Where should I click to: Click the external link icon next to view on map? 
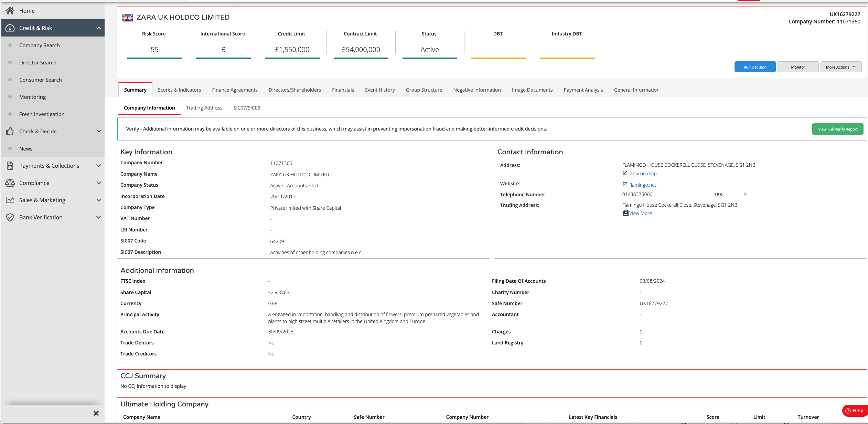pos(625,173)
